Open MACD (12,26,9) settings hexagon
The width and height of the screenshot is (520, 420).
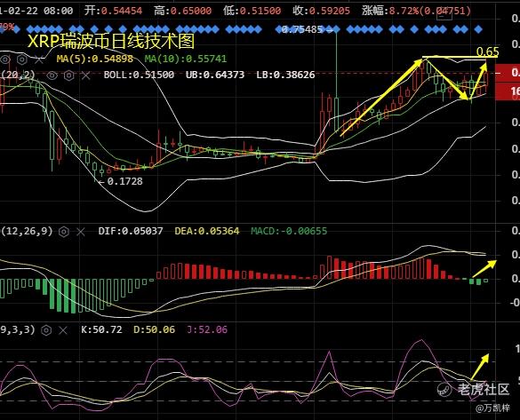[x=64, y=232]
